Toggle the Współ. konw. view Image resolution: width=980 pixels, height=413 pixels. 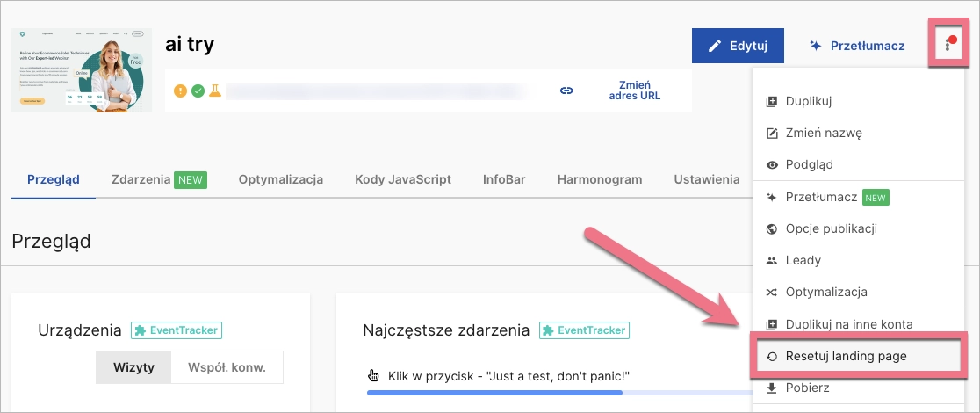pos(227,367)
